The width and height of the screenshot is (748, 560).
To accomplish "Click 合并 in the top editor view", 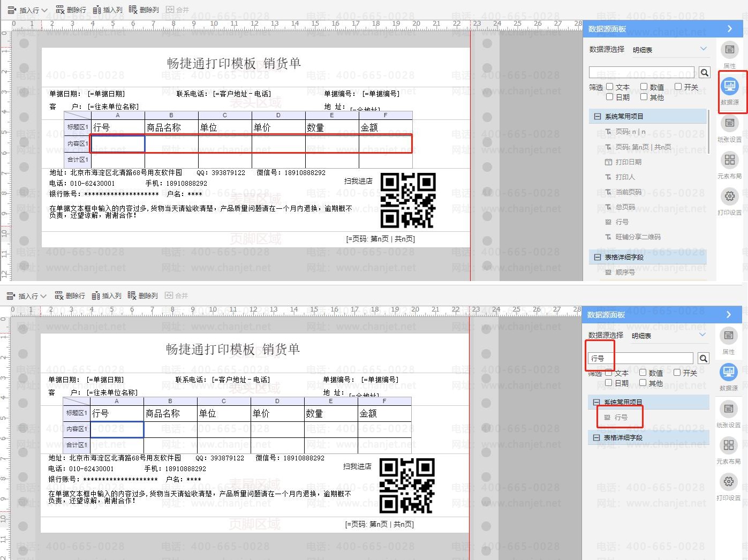I will coord(178,10).
